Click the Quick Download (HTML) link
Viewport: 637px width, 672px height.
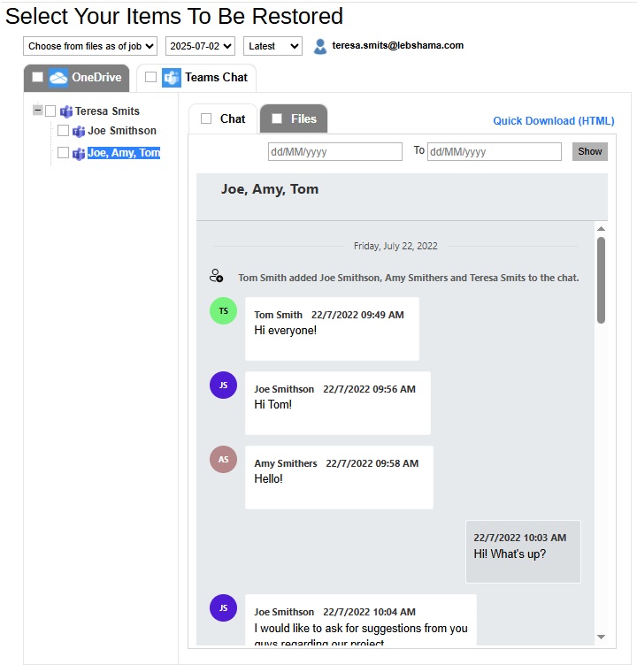pos(553,121)
